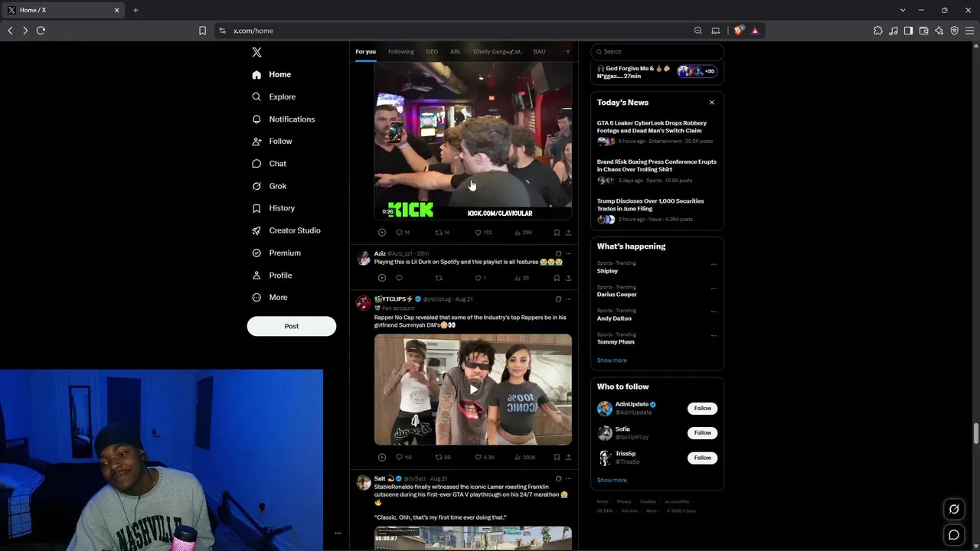980x551 pixels.
Task: Switch to the Chelly Gang tab
Action: tap(497, 52)
